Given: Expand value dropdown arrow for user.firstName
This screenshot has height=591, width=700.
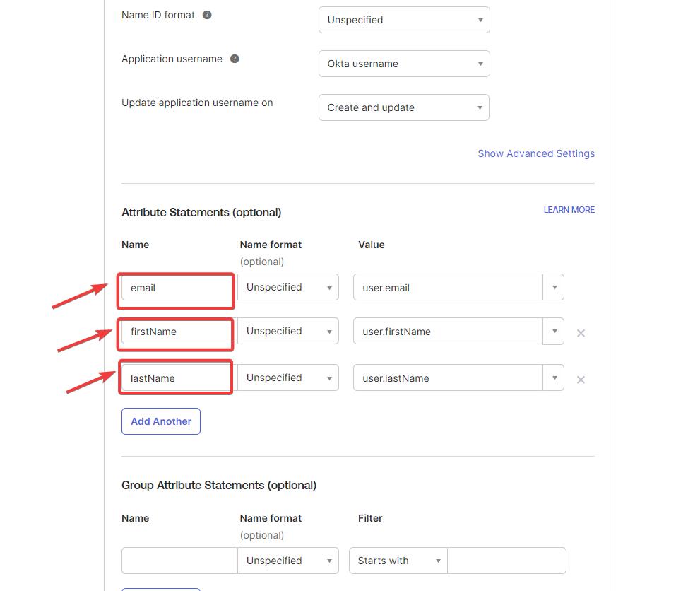Looking at the screenshot, I should pos(554,332).
